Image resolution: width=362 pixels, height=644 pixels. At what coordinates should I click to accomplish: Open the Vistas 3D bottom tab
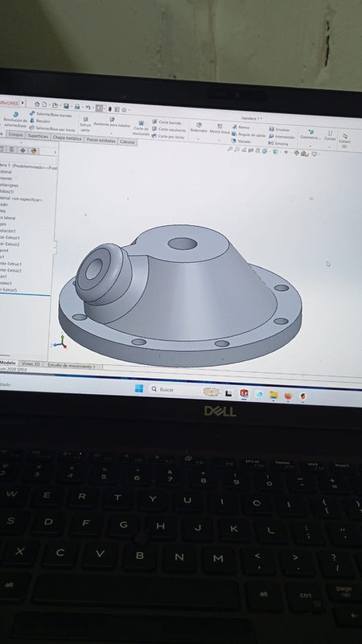tap(31, 364)
